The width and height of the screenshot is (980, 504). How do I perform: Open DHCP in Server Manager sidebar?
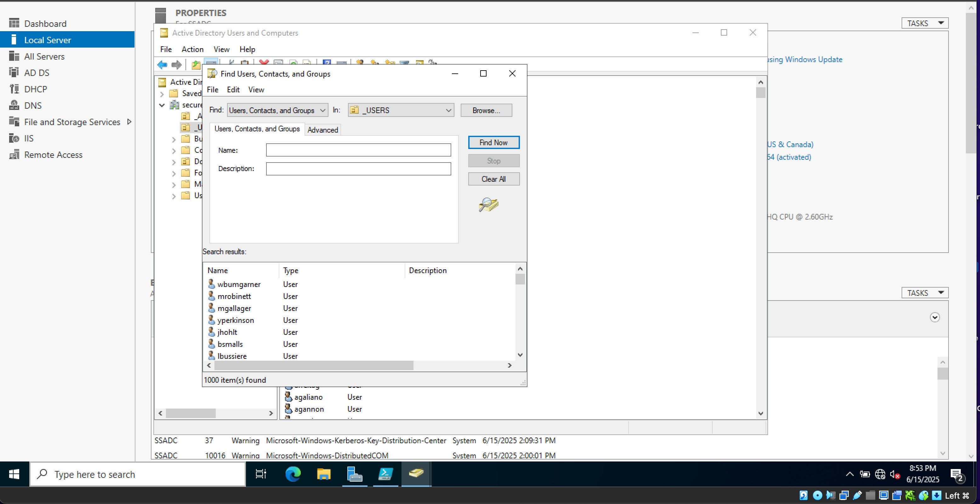tap(36, 89)
